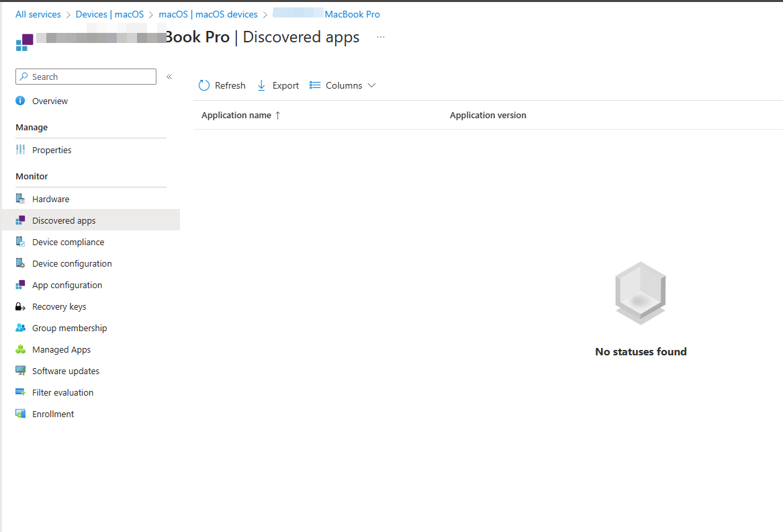Collapse the left navigation pane
Viewport: 783px width, 532px height.
(x=169, y=77)
